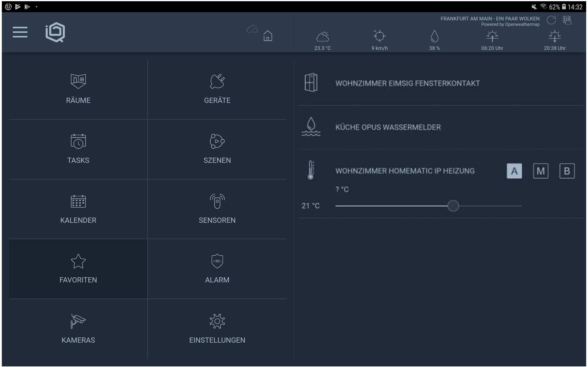Viewport: 588px width, 367px height.
Task: Click the app logo in header
Action: click(x=55, y=32)
